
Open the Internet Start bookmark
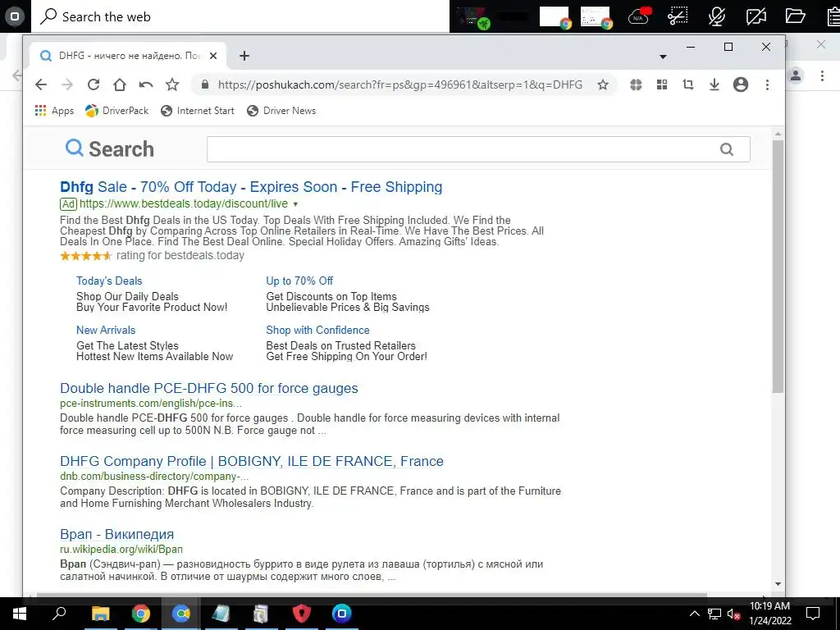[198, 111]
